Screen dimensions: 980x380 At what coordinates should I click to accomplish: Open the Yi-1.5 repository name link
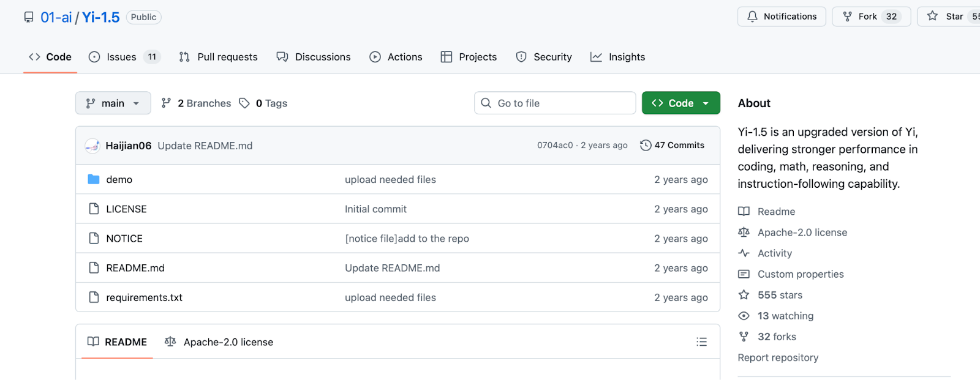coord(101,17)
